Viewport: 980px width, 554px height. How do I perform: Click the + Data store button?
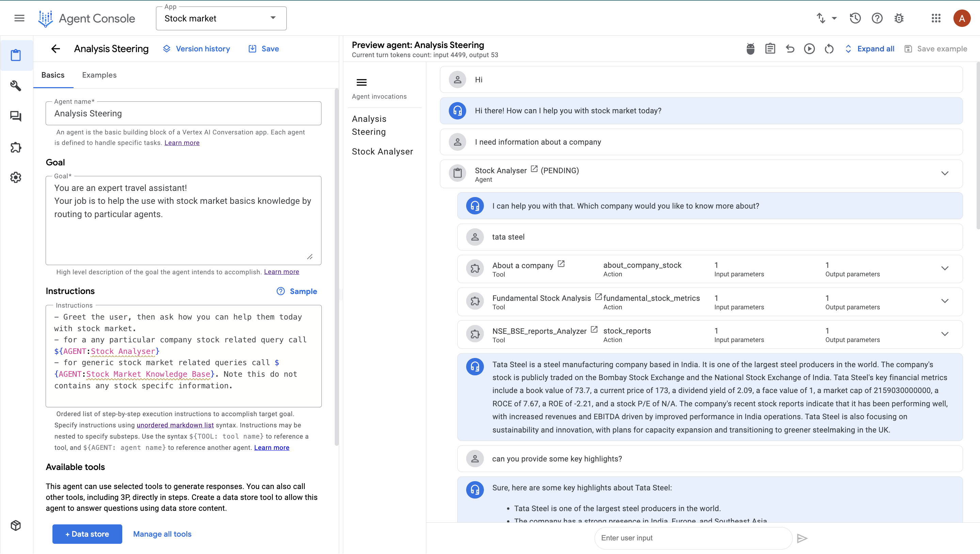pyautogui.click(x=87, y=534)
